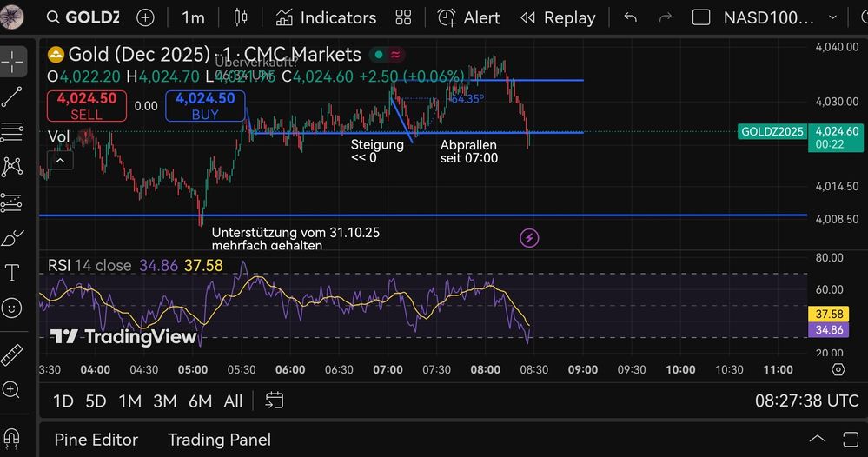Click the "Abprallen seit 07:00" annotation
Viewport: 868px width, 457px height.
point(469,151)
